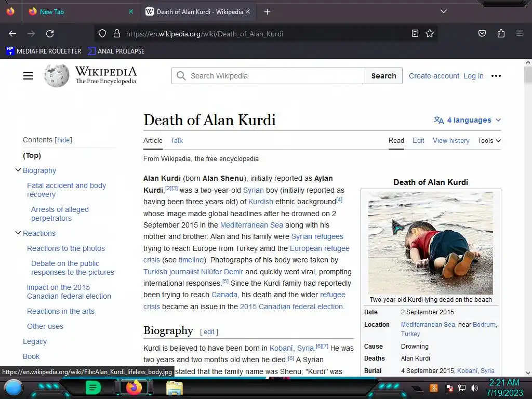
Task: Select the Read tab
Action: click(396, 140)
